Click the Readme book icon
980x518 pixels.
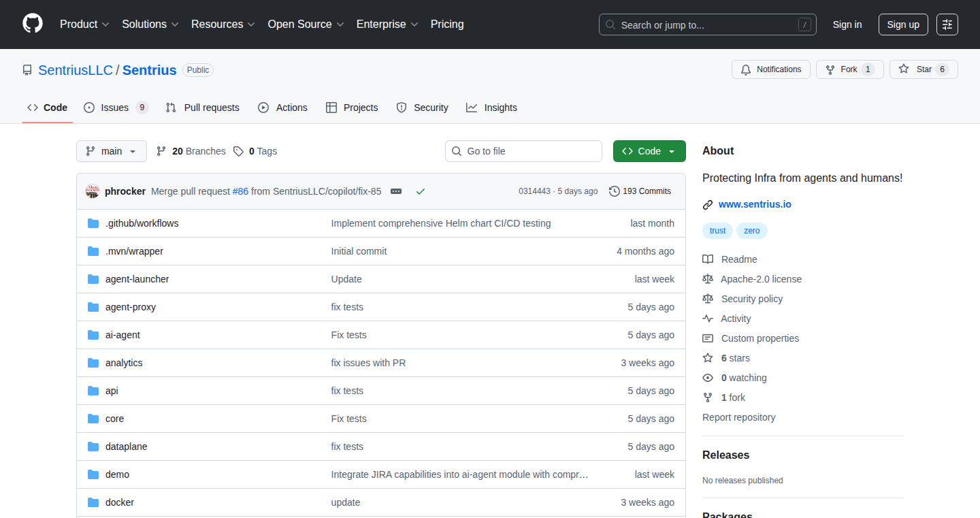(x=708, y=259)
